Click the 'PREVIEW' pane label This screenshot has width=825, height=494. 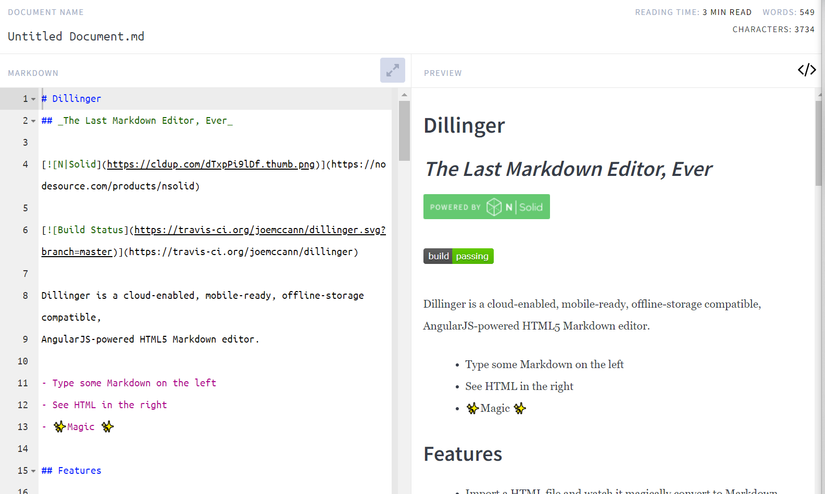[443, 73]
